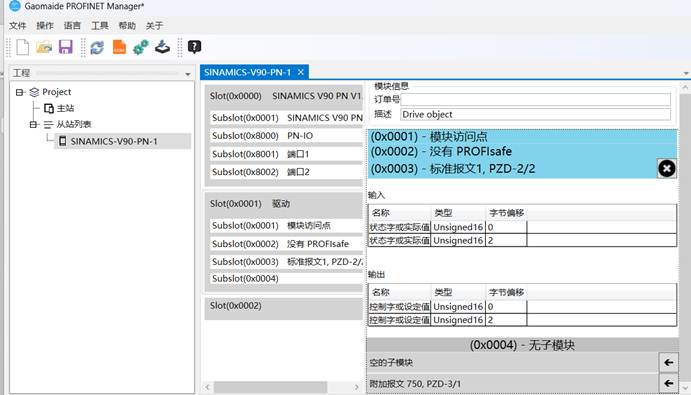This screenshot has width=691, height=395.
Task: Click (0x0004) - 无子模块 header
Action: 522,345
